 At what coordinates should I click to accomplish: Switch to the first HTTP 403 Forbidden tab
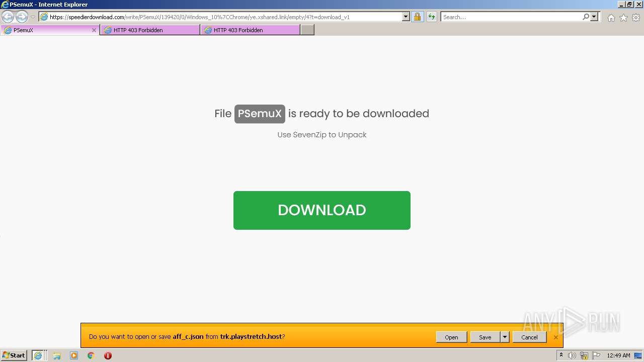(150, 30)
